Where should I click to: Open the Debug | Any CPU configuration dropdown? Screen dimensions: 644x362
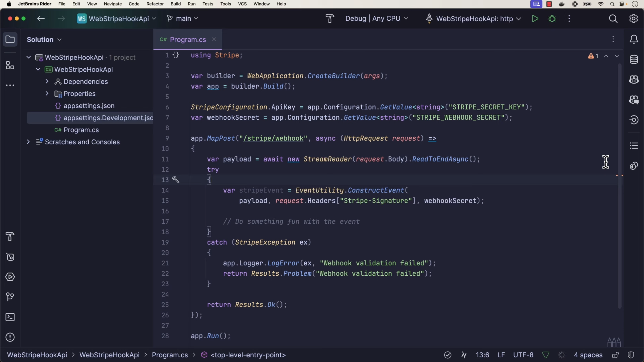tap(377, 19)
